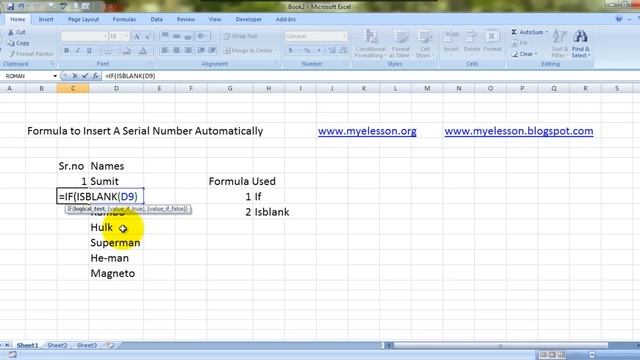Open the www.myelesson.org link
This screenshot has width=640, height=360.
[367, 131]
